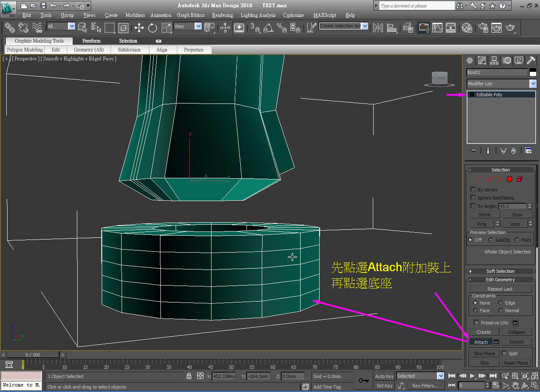Viewport: 540px width, 392px height.
Task: Open the Geometry (All) ribbon panel
Action: pyautogui.click(x=89, y=50)
